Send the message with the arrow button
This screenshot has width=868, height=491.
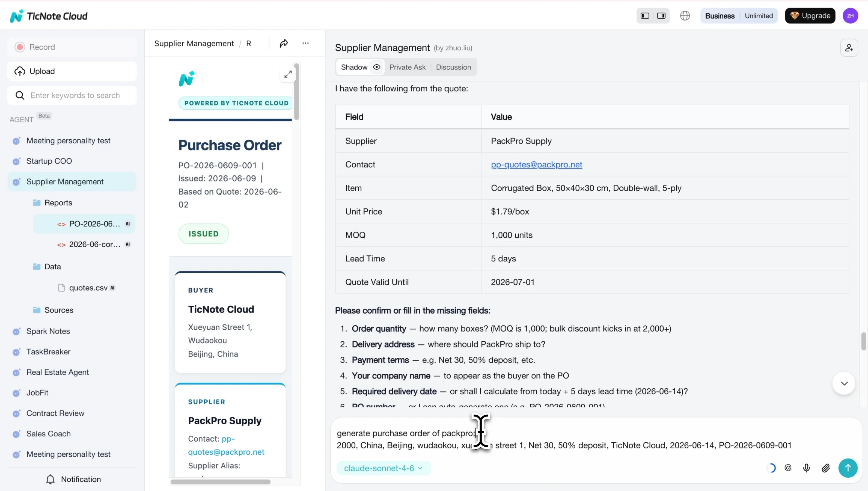(848, 468)
